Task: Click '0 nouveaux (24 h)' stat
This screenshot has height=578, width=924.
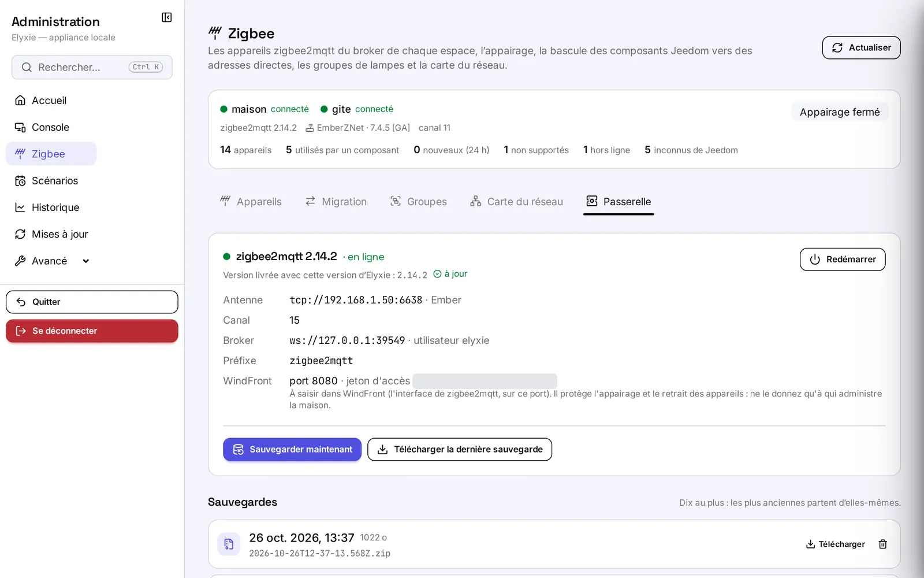Action: tap(452, 150)
